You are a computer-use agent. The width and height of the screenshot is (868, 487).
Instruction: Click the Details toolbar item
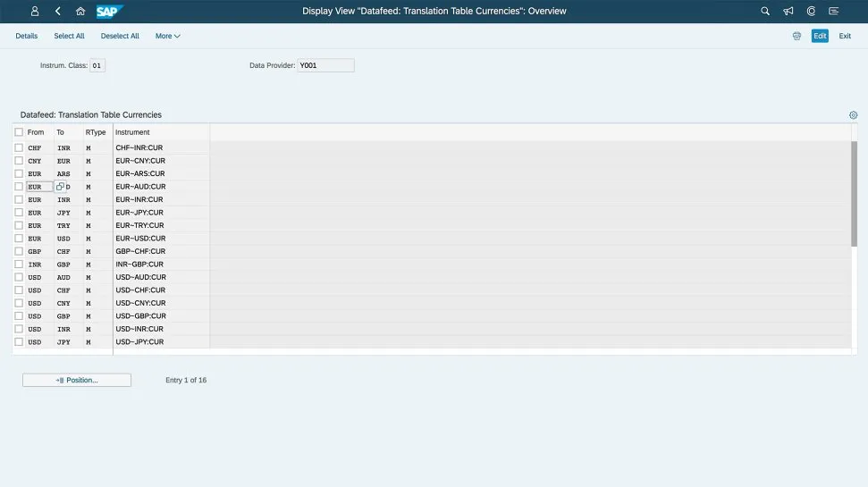(27, 36)
